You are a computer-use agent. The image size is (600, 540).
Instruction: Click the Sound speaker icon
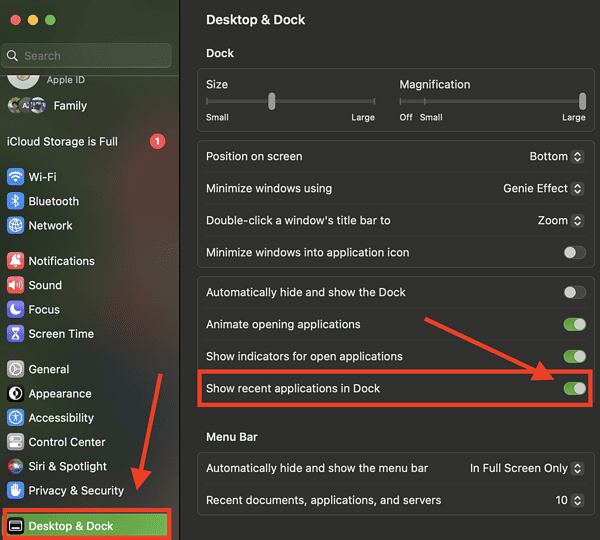(15, 285)
